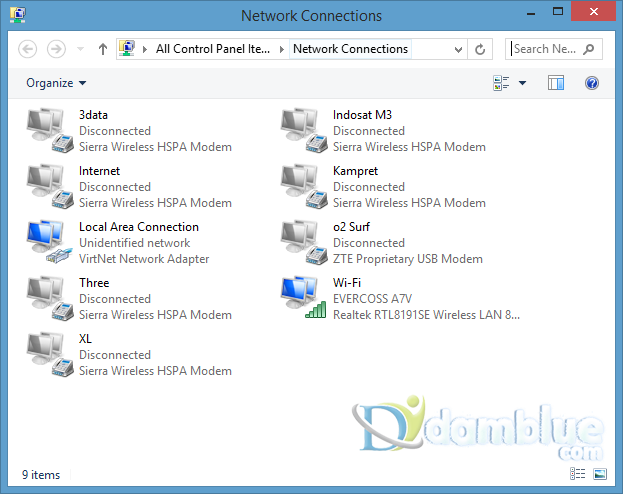This screenshot has height=494, width=623.
Task: Expand the view options dropdown arrow
Action: (x=522, y=83)
